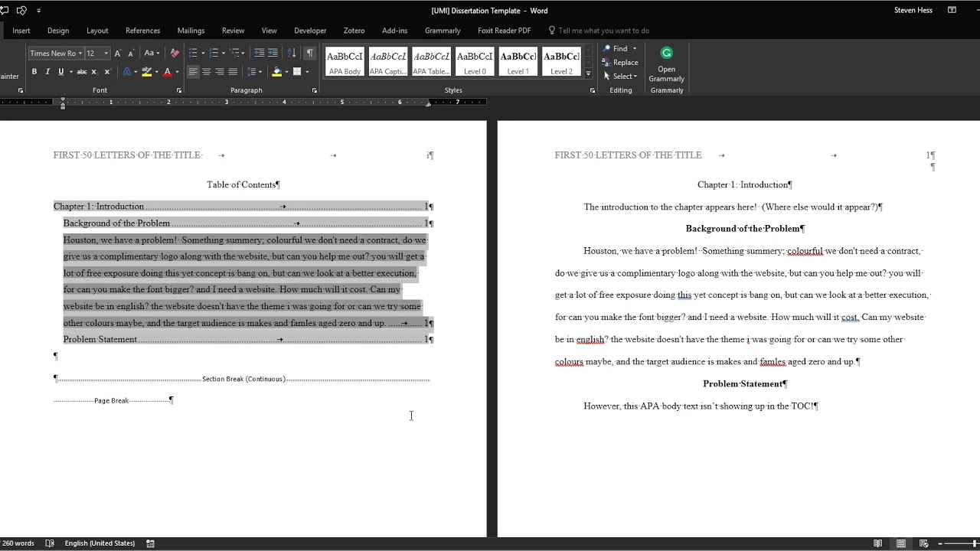Click the Sort icon

(x=292, y=53)
